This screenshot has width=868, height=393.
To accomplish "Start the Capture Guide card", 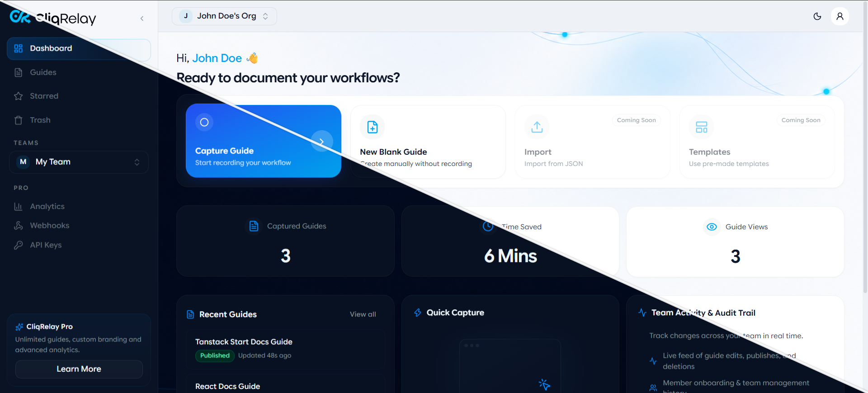I will pos(263,141).
